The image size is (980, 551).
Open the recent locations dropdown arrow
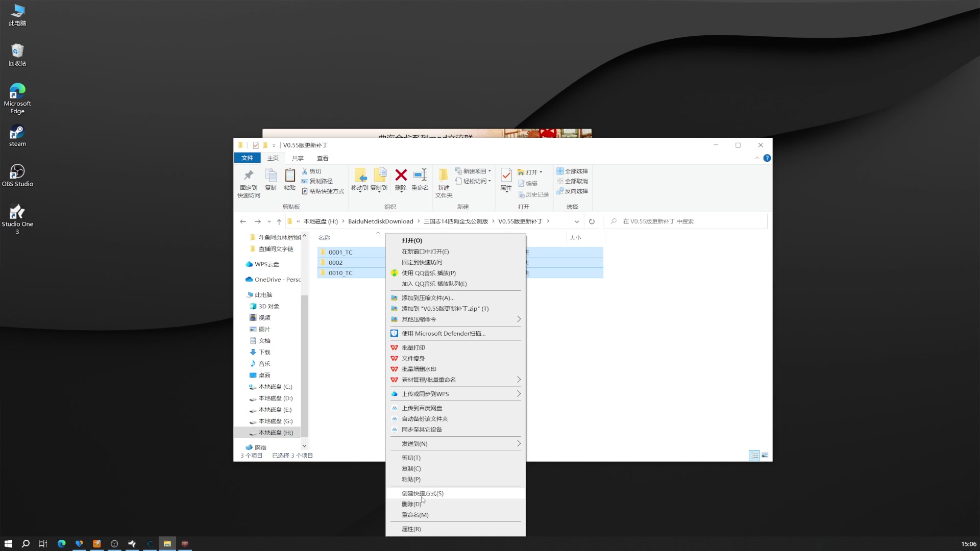[269, 221]
